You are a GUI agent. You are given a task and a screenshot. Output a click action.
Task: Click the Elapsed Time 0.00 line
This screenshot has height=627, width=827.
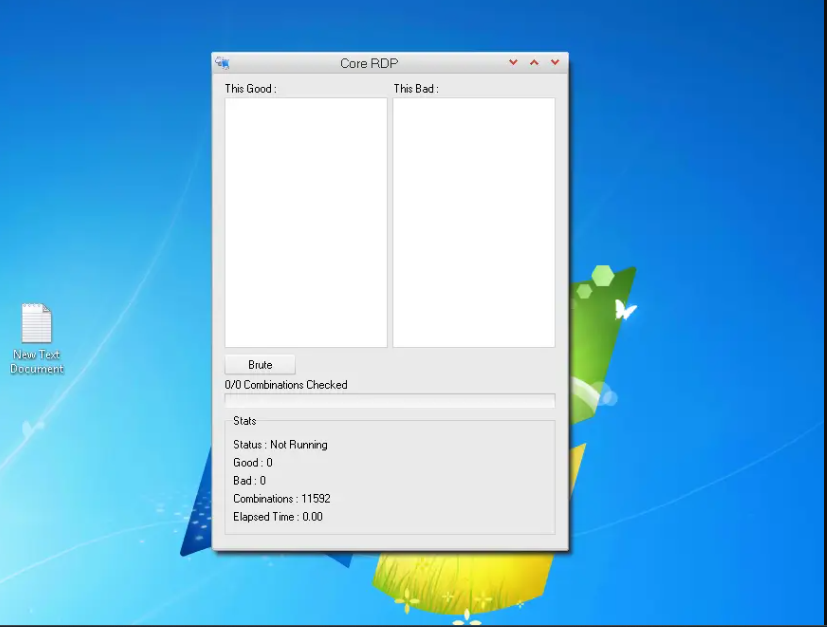pos(280,516)
